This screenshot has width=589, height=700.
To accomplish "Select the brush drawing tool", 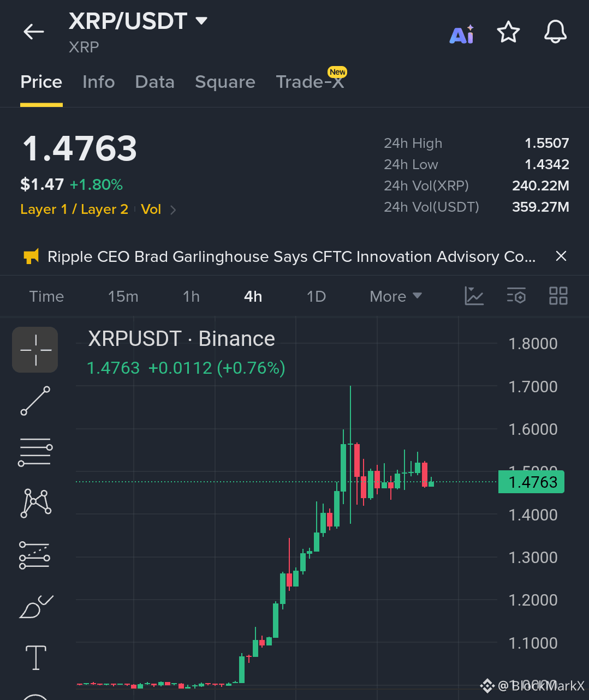I will 36,606.
